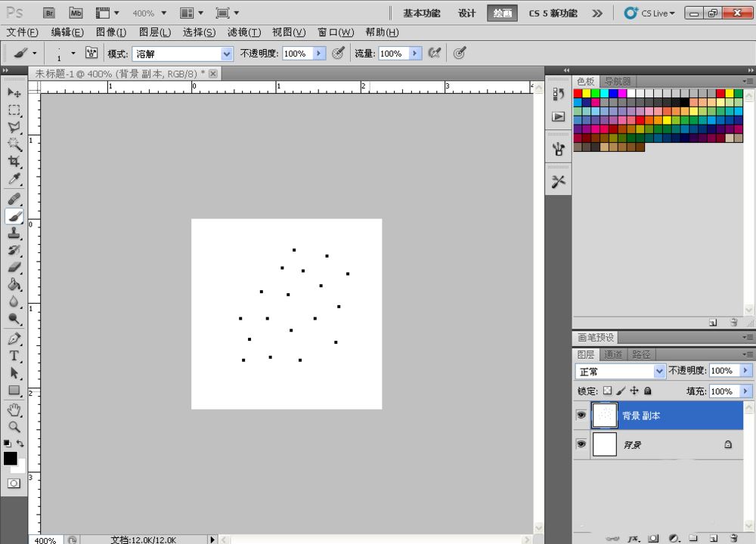
Task: Reset default foreground and background colors
Action: [8, 444]
